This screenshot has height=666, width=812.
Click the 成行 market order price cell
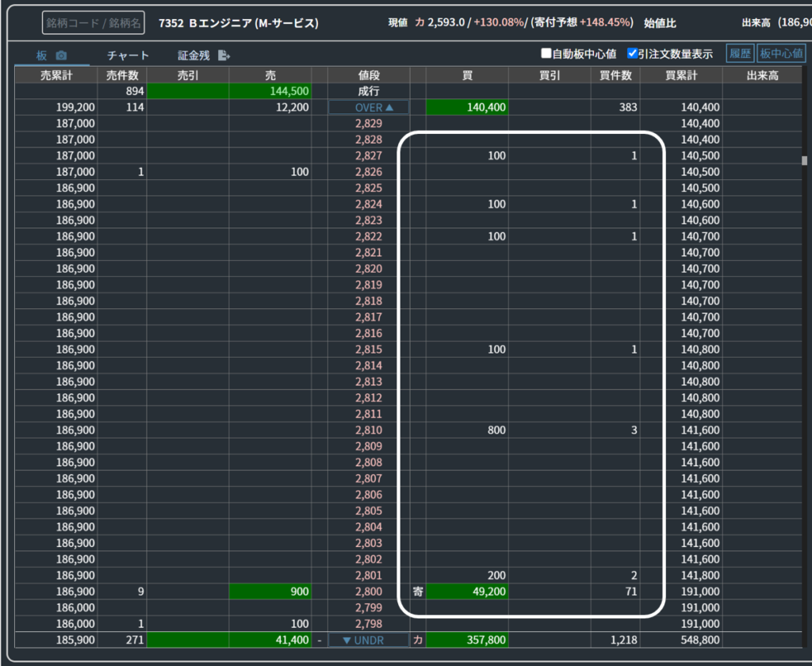coord(369,91)
